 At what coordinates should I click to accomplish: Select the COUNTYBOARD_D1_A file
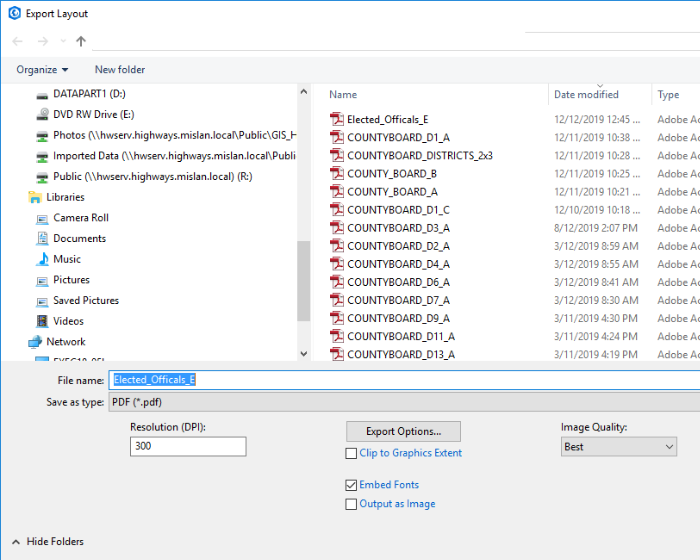398,138
